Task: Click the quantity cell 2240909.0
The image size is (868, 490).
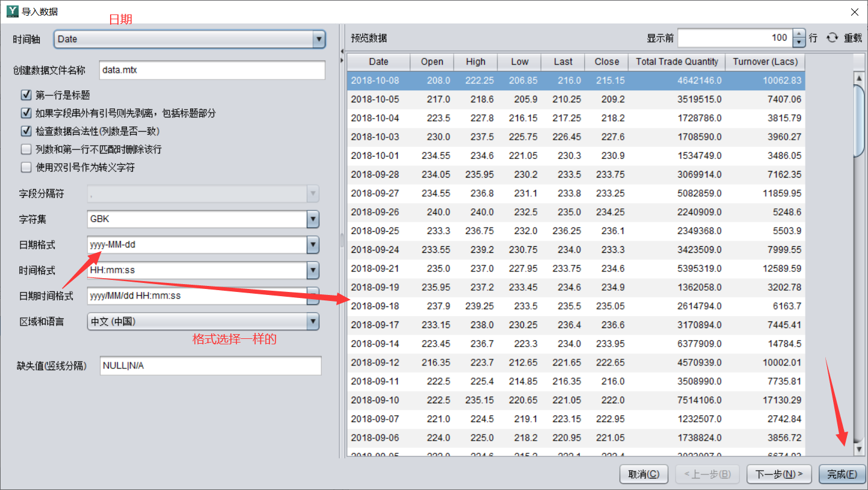Action: pyautogui.click(x=677, y=212)
